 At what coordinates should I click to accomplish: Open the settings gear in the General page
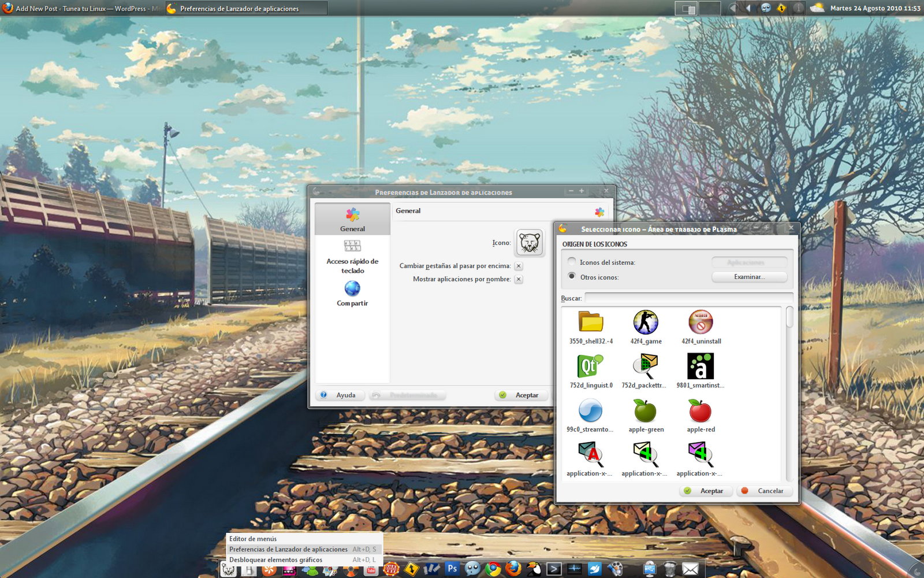(x=599, y=211)
